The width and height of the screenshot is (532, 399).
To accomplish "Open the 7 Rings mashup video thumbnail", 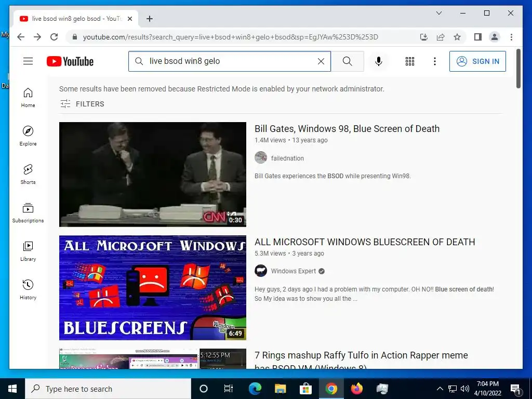I will [153, 358].
